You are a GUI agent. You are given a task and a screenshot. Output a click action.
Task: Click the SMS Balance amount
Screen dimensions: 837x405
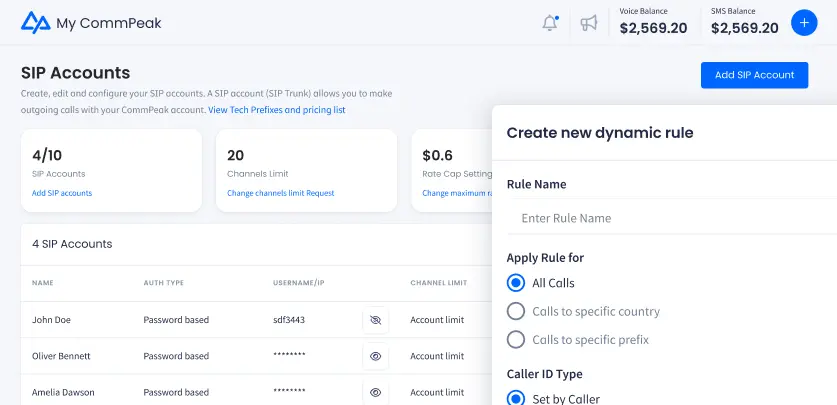[744, 28]
